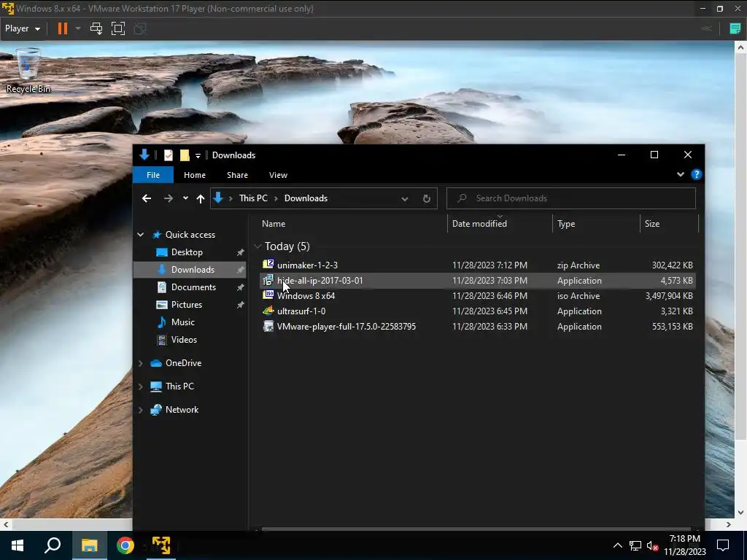
Task: Select unimaker-1-2-3 zip file
Action: (477, 265)
